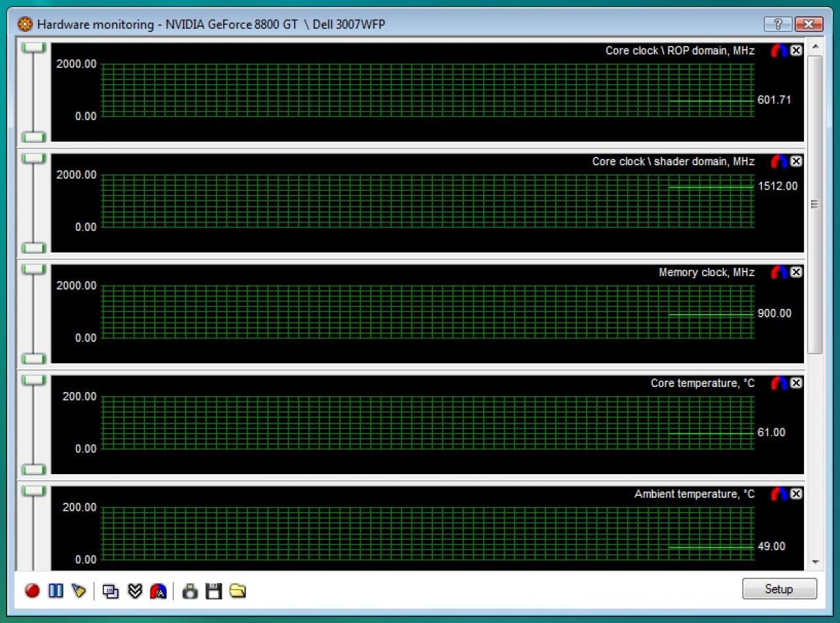Click the 601.71 ROP clock value
840x623 pixels.
pyautogui.click(x=774, y=100)
